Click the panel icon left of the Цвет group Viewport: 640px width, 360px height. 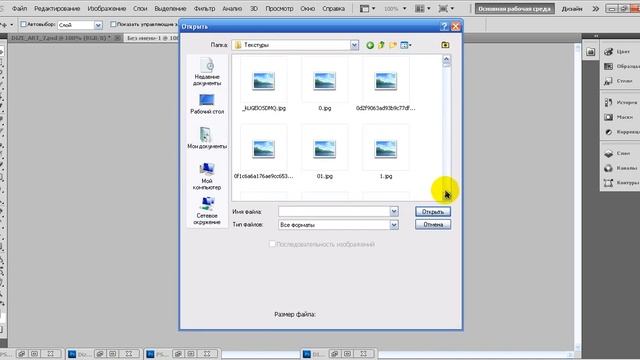pyautogui.click(x=591, y=52)
